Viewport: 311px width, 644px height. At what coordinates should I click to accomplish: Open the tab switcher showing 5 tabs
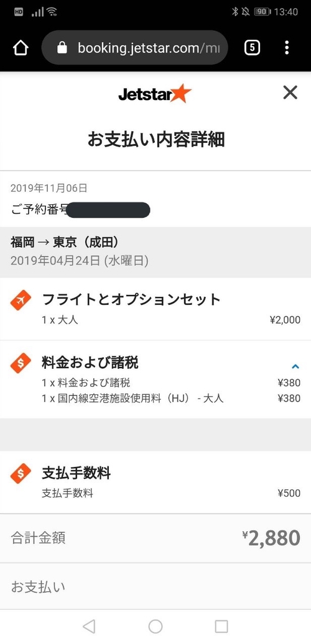click(x=252, y=48)
